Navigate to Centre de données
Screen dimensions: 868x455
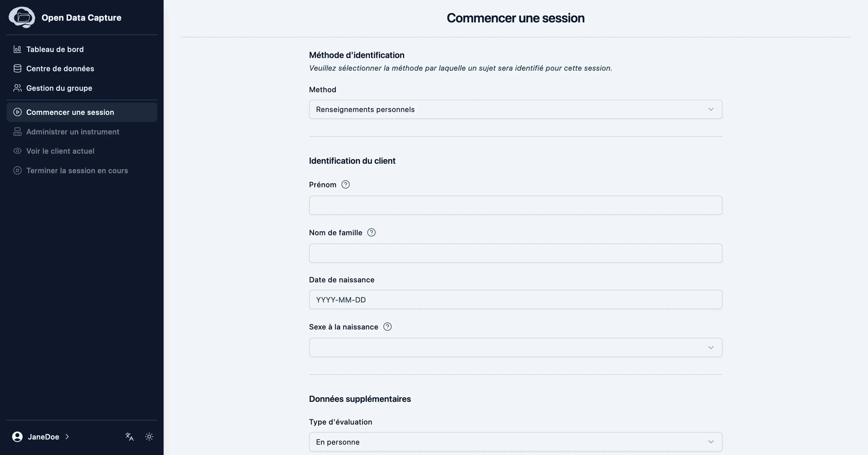coord(60,68)
